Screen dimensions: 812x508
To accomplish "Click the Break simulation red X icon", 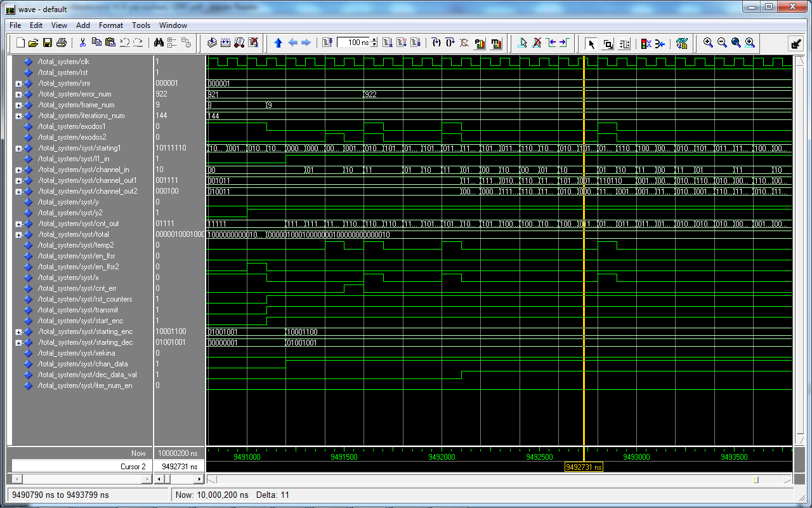I will 254,43.
